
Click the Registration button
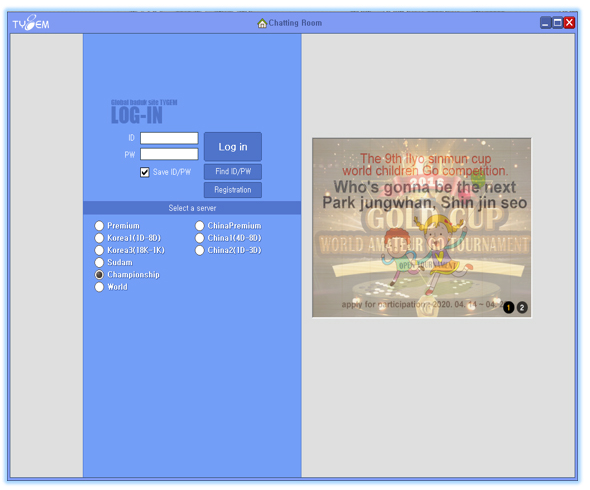233,190
